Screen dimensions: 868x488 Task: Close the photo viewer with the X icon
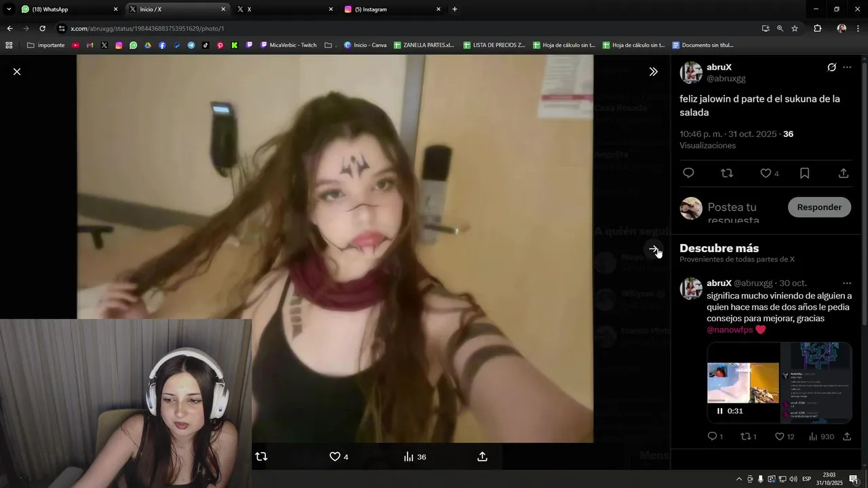pyautogui.click(x=17, y=71)
